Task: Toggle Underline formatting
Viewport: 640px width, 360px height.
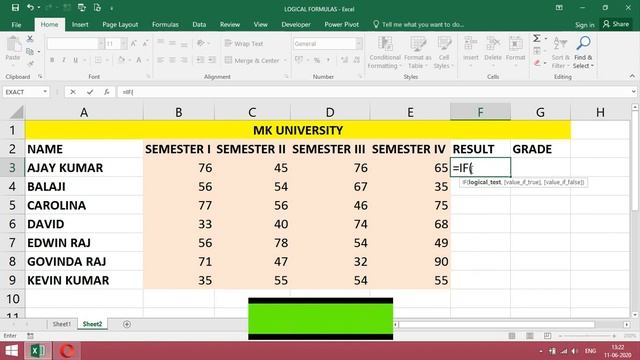Action: pos(76,60)
